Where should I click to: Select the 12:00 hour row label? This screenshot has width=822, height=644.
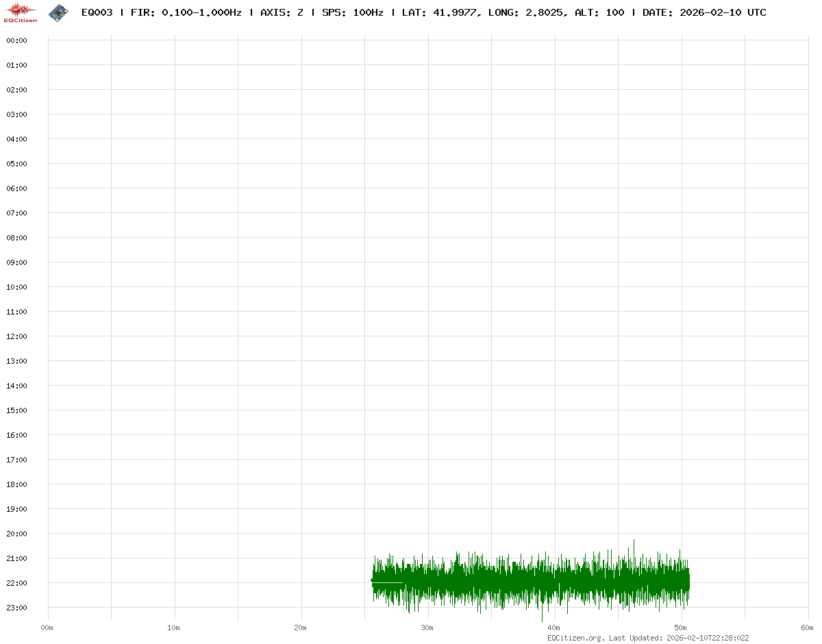click(16, 336)
